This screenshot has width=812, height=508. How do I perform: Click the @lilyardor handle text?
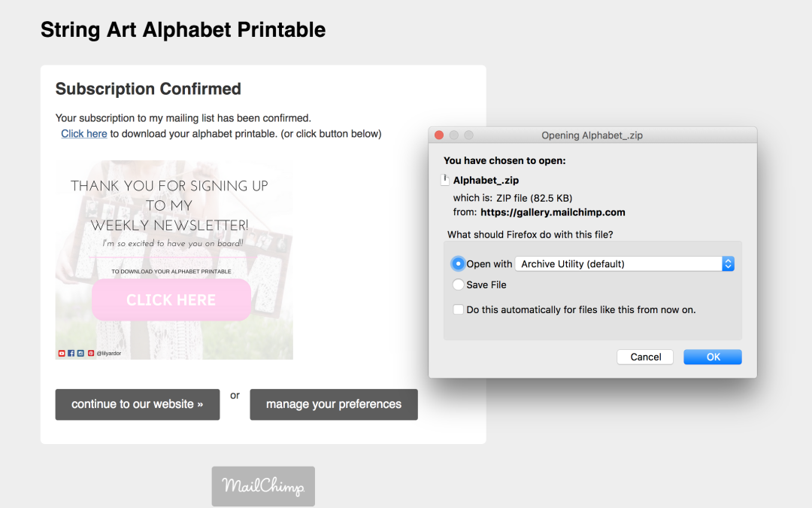pyautogui.click(x=110, y=353)
